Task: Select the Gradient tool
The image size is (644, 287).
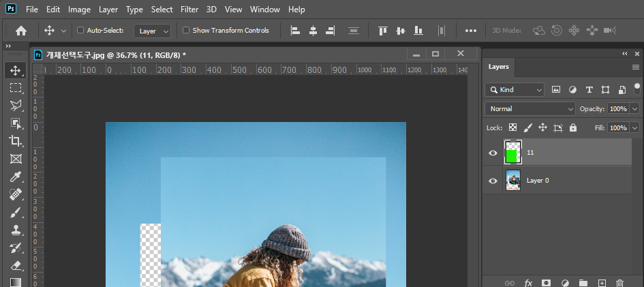Action: pos(16,282)
